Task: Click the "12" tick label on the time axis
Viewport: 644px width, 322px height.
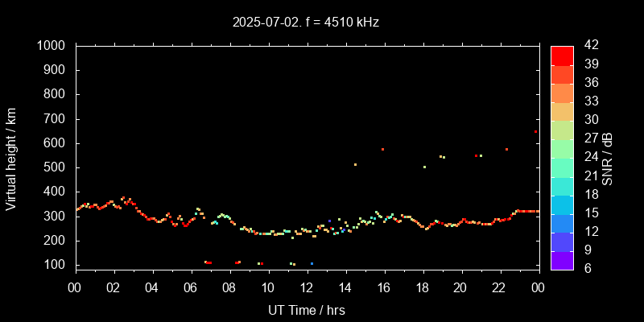Action: tap(307, 288)
